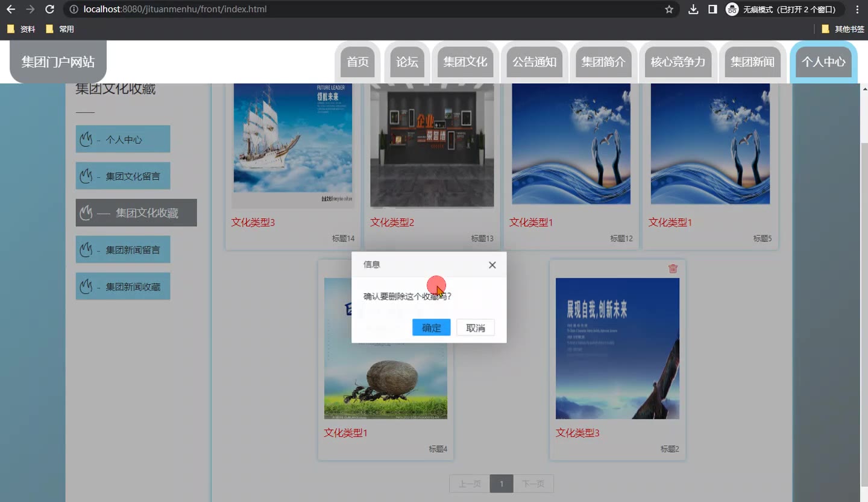Confirm deletion with 确定 button
Image resolution: width=868 pixels, height=502 pixels.
click(431, 328)
